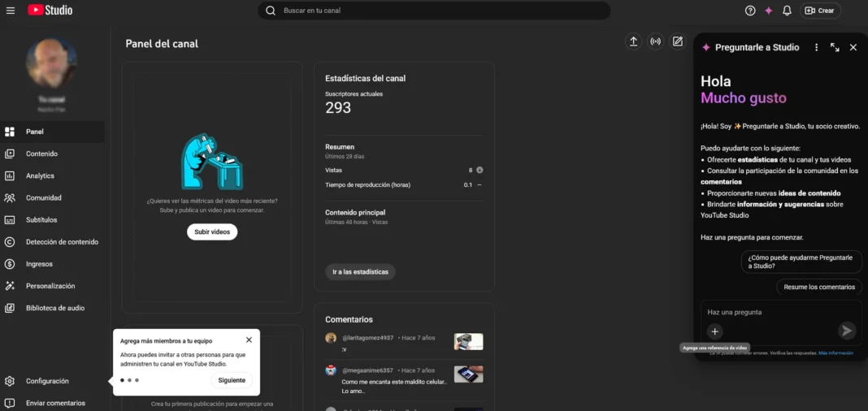Click the channel avatar picture
Viewport: 868px width, 411px height.
click(x=51, y=63)
